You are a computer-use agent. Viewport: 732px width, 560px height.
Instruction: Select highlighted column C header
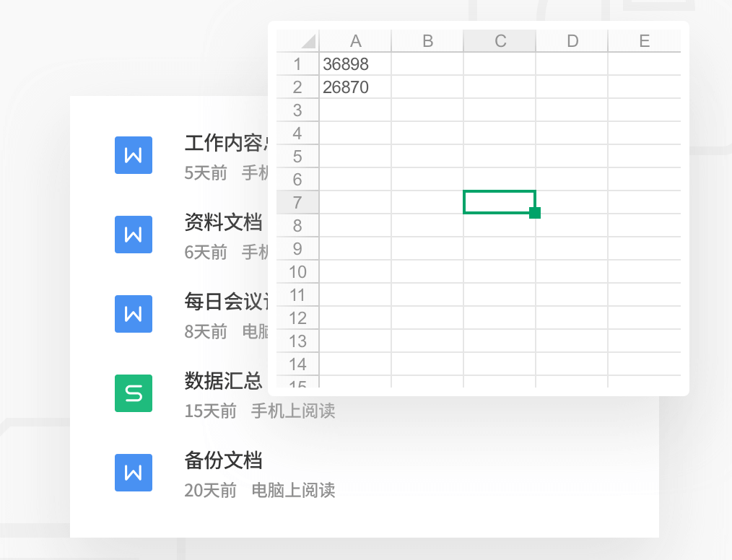coord(500,40)
